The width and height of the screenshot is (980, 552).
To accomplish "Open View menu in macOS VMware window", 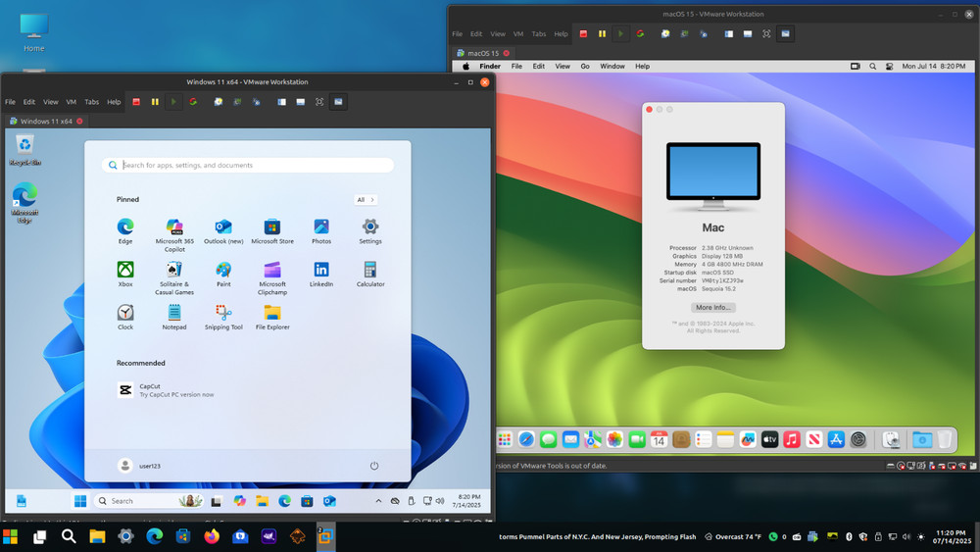I will [498, 33].
